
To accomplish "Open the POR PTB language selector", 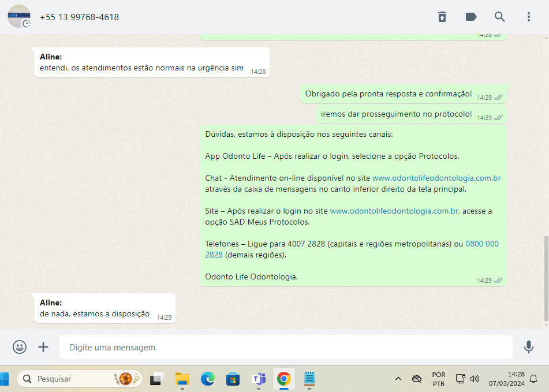I will pyautogui.click(x=438, y=379).
